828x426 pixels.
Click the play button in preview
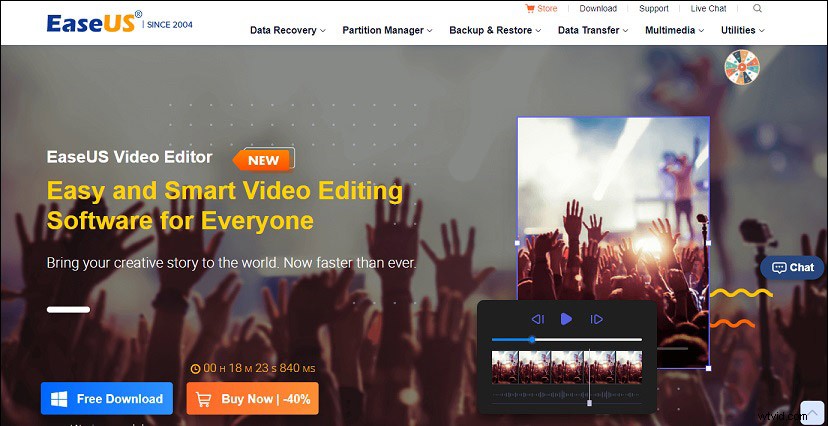click(566, 319)
